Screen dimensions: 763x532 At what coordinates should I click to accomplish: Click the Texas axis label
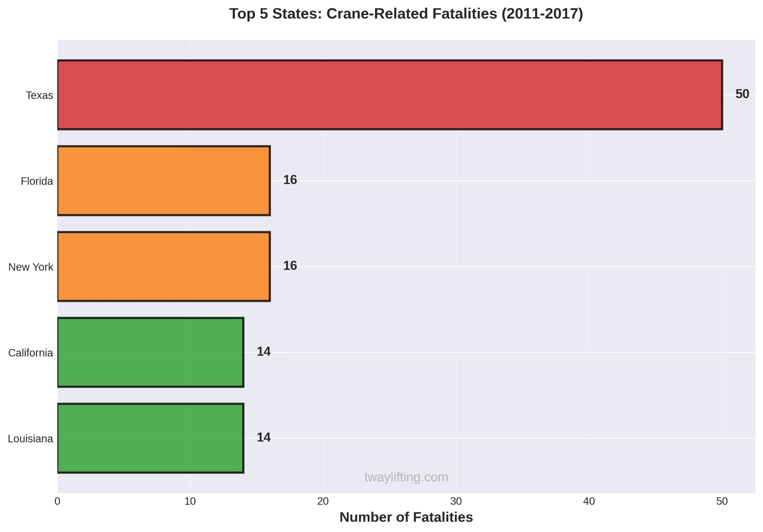point(39,95)
